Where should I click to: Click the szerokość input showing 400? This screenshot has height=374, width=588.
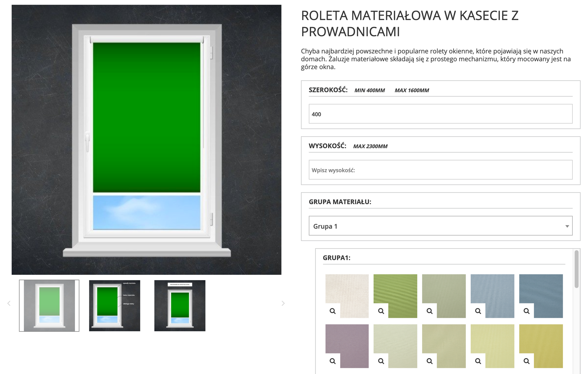tap(440, 114)
